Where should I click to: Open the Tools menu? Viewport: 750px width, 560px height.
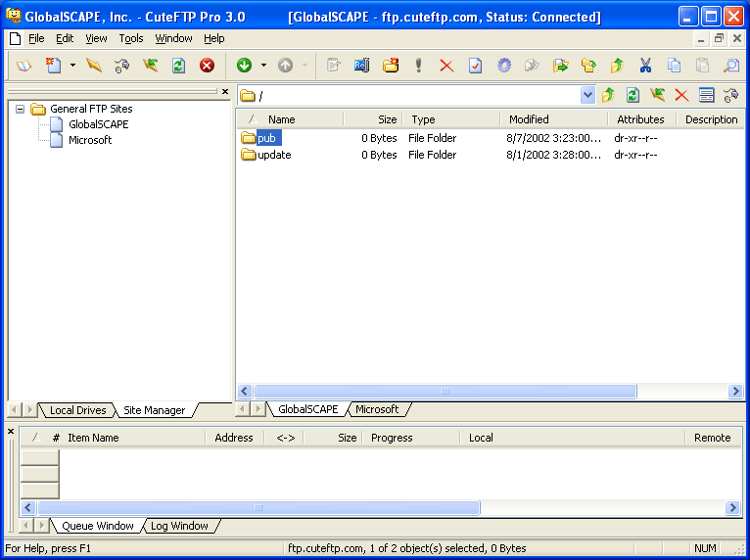point(131,38)
